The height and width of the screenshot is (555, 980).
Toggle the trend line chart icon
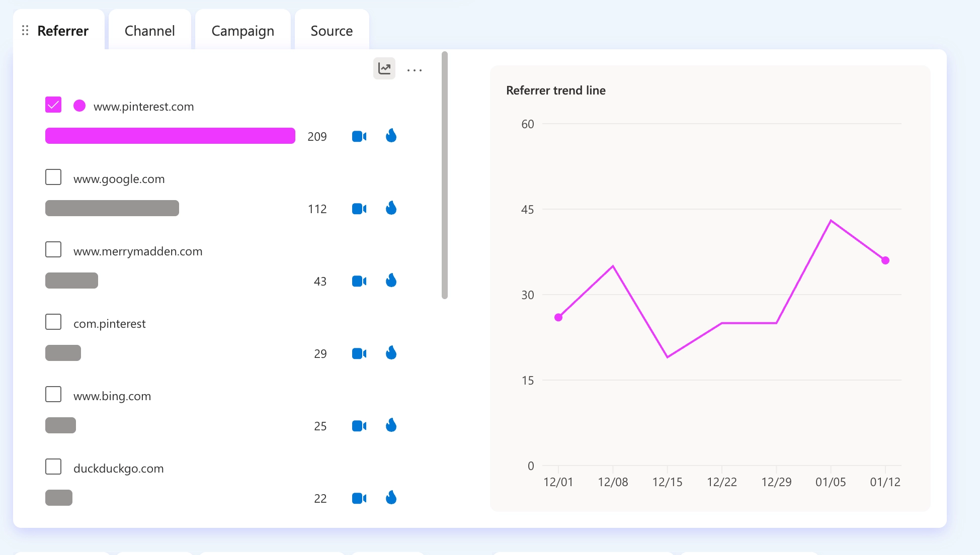click(x=384, y=68)
